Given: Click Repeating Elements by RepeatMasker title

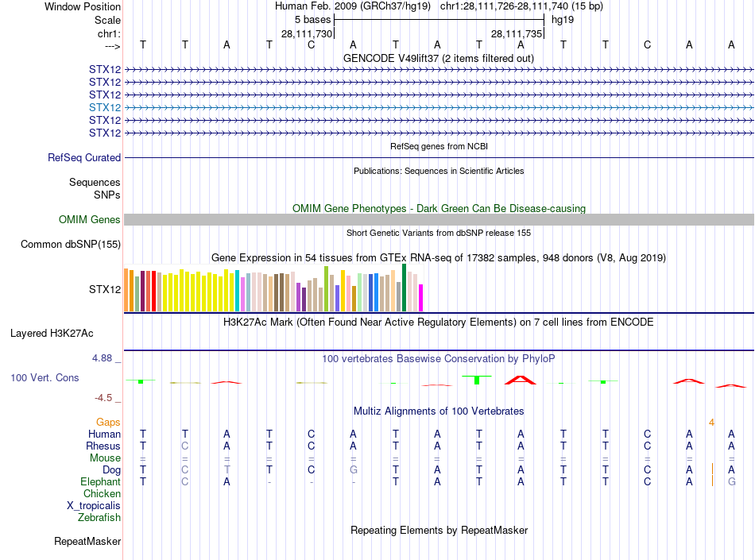Looking at the screenshot, I should pos(439,530).
